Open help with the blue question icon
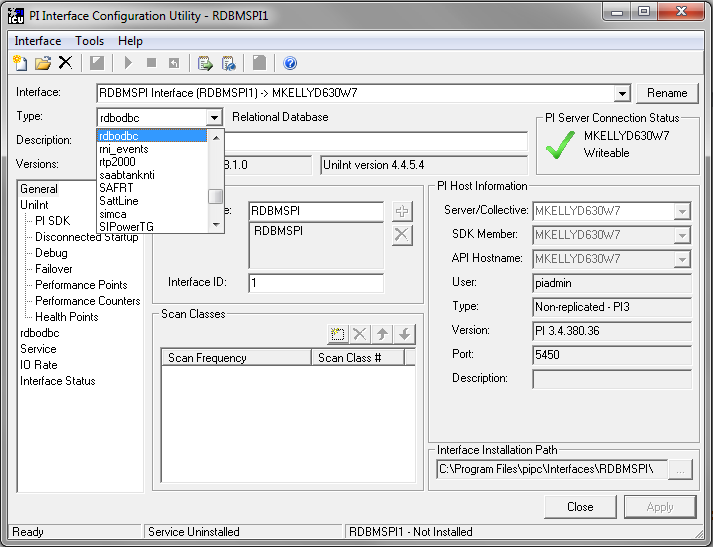Screen dimensions: 713x547 tap(290, 63)
